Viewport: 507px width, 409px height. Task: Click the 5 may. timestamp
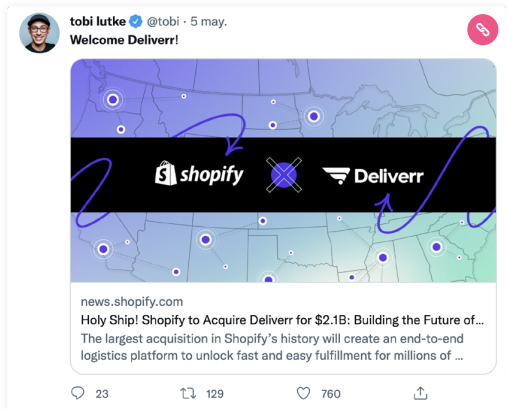point(209,22)
